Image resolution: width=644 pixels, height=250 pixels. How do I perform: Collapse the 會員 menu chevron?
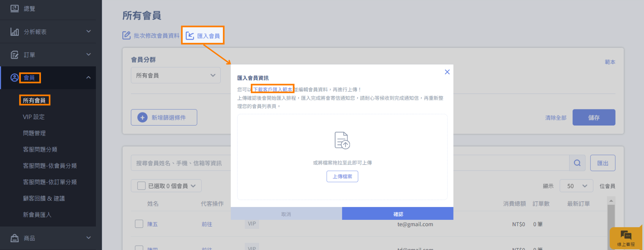click(89, 78)
